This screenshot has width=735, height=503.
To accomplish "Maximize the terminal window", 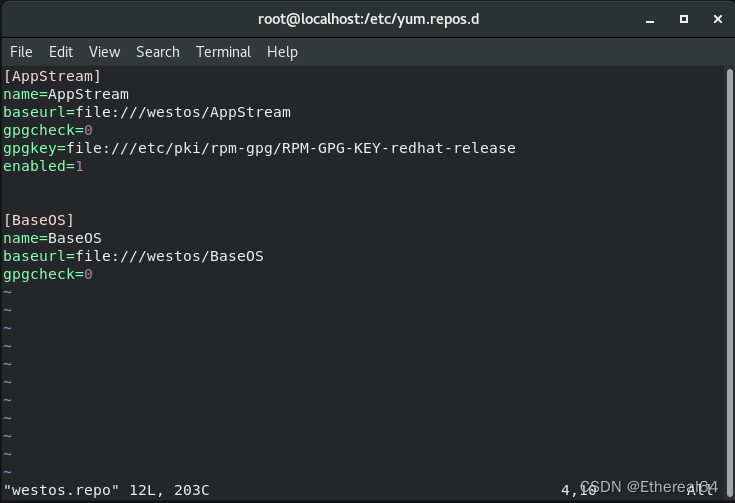I will pyautogui.click(x=684, y=19).
